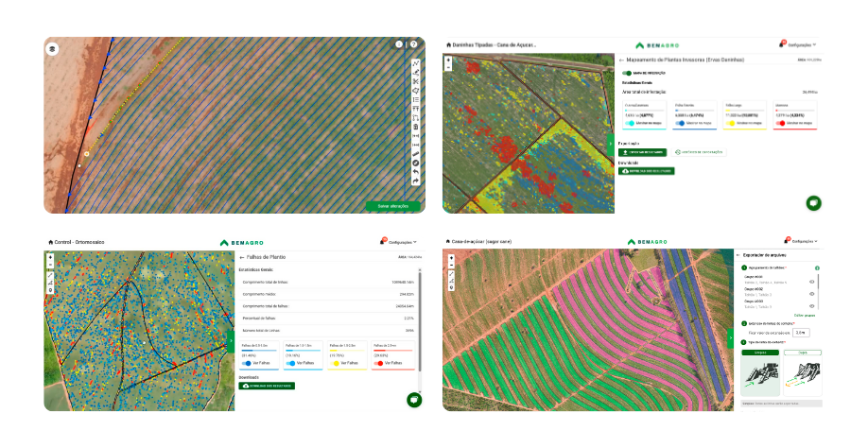Viewport: 868px width, 448px height.
Task: Click the notification bell in the Cana-de-açúcar panel
Action: [786, 241]
